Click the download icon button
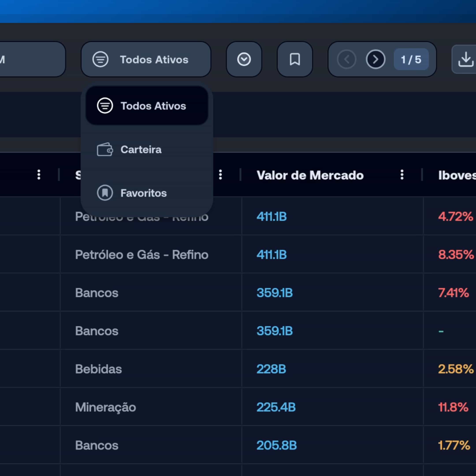 [x=465, y=59]
